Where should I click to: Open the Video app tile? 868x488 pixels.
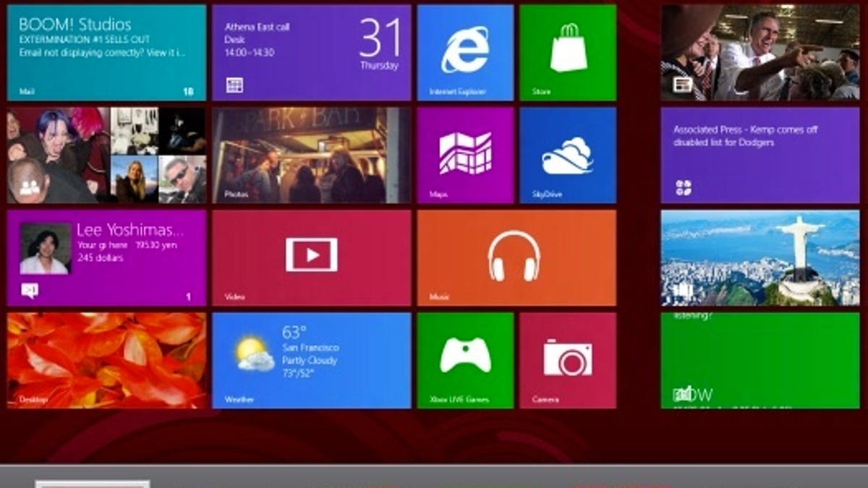311,257
